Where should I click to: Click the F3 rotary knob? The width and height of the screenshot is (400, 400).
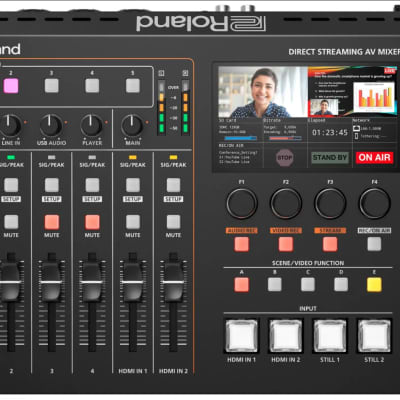(x=330, y=203)
